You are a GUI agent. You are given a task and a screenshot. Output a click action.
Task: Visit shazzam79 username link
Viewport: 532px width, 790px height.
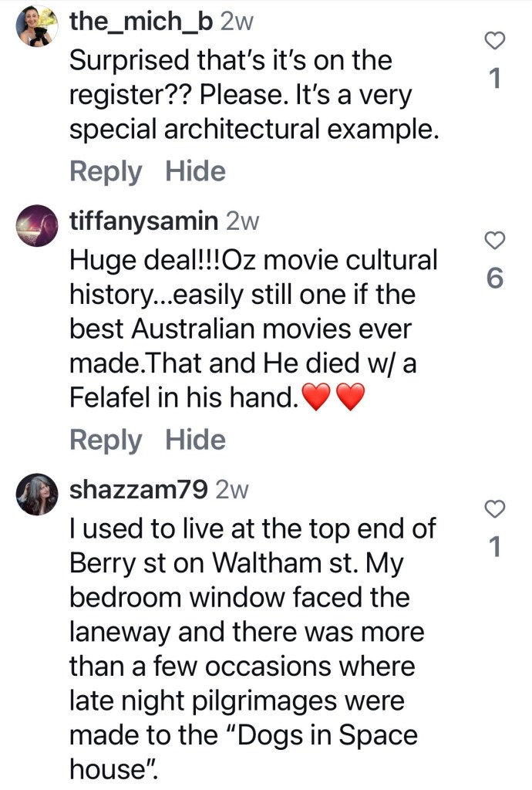pos(139,489)
